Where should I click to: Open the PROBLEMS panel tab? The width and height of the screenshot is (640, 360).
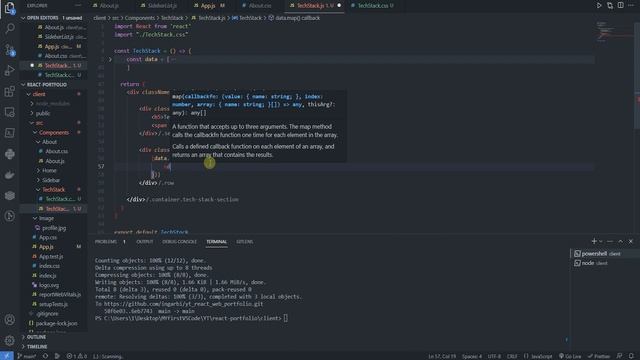pyautogui.click(x=106, y=242)
